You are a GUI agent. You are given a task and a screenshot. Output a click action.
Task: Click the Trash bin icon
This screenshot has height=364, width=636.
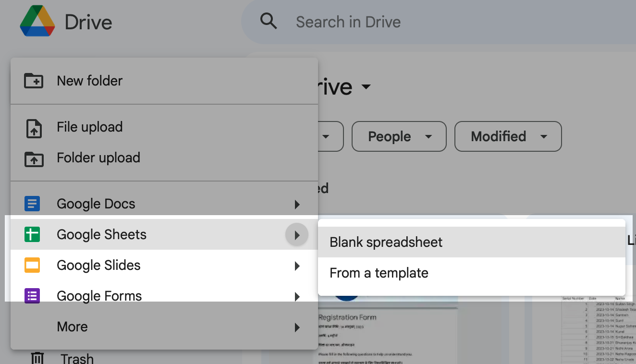(37, 358)
